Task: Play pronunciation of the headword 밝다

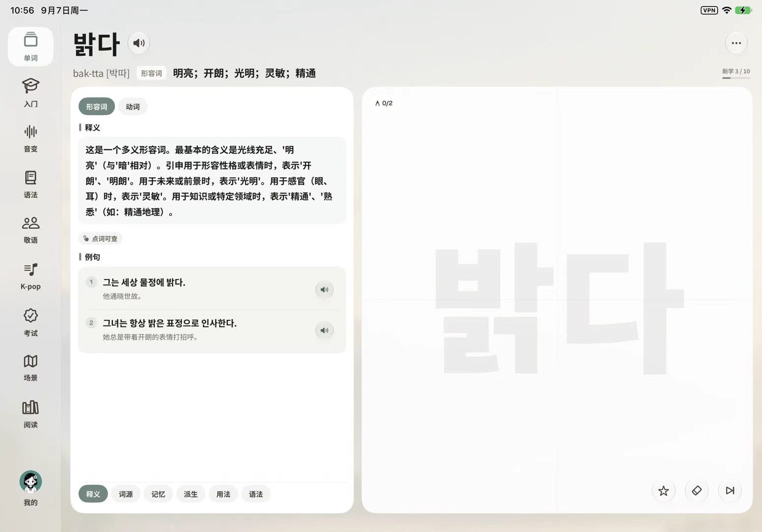Action: (x=139, y=43)
